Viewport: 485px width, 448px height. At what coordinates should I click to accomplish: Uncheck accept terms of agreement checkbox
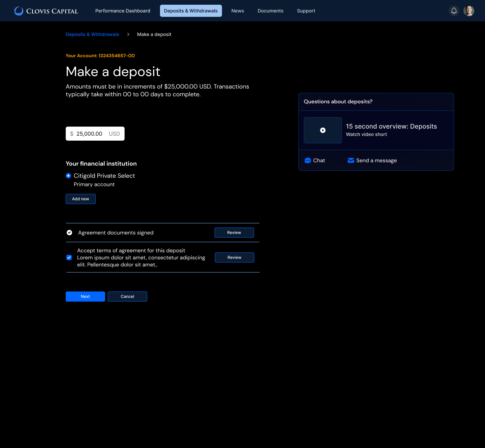point(69,257)
